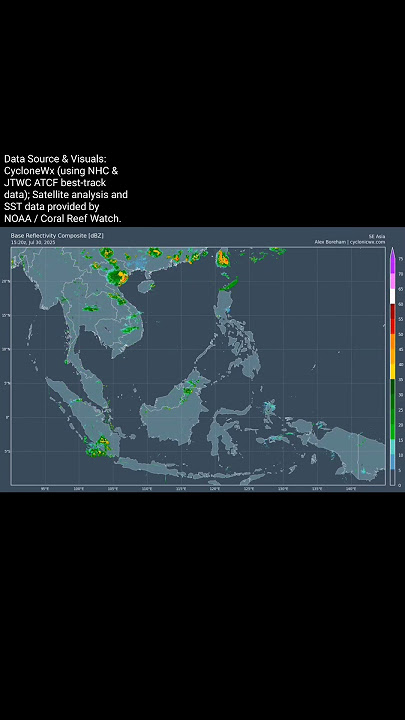Click the white 60-65 dBZ color band
The image size is (405, 720).
pos(392,296)
